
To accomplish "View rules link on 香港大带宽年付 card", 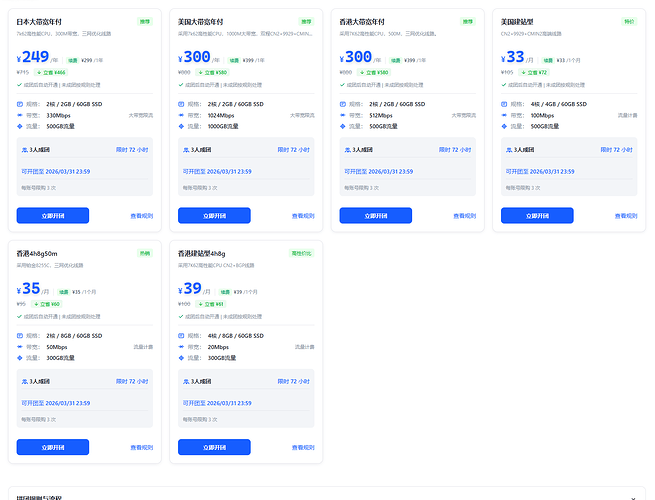I will pos(465,216).
